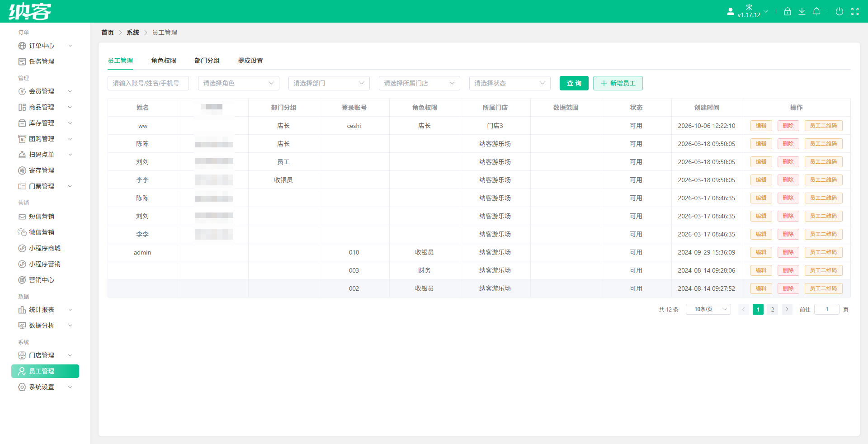Screen dimensions: 868x444
Task: Select 员工管理 tab
Action: click(x=120, y=61)
